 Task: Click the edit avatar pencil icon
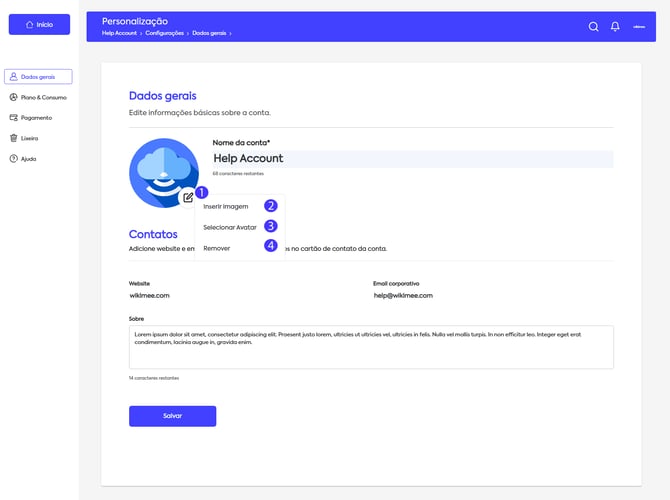[x=188, y=197]
